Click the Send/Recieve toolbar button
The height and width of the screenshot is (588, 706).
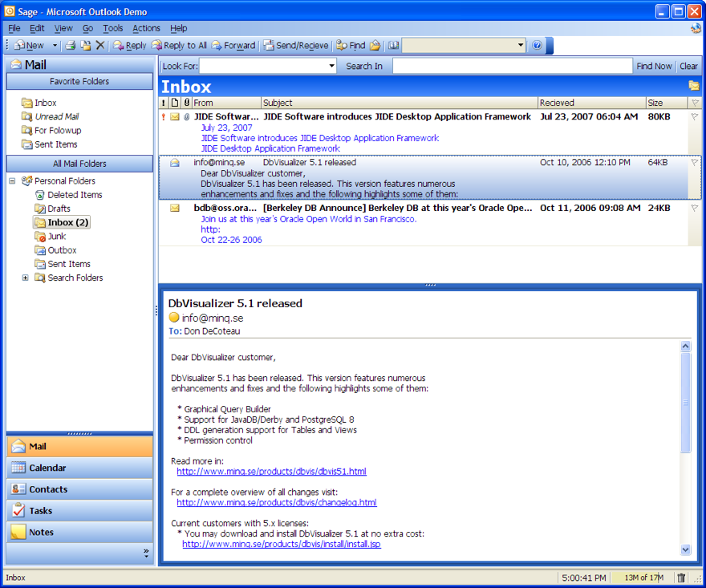coord(296,46)
